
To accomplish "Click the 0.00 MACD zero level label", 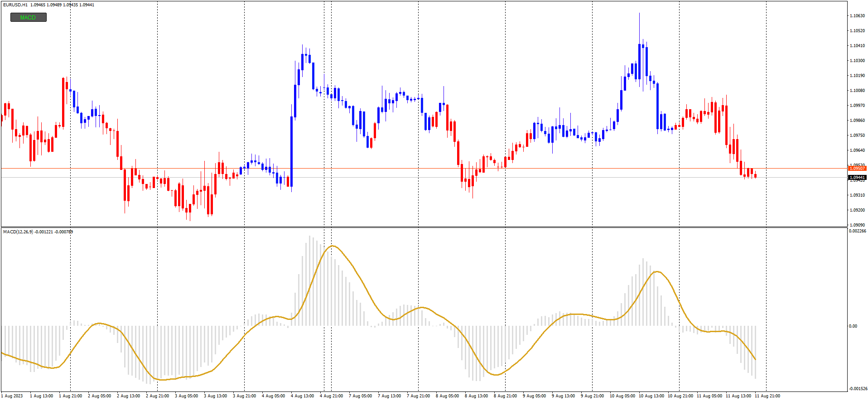I will tap(853, 326).
